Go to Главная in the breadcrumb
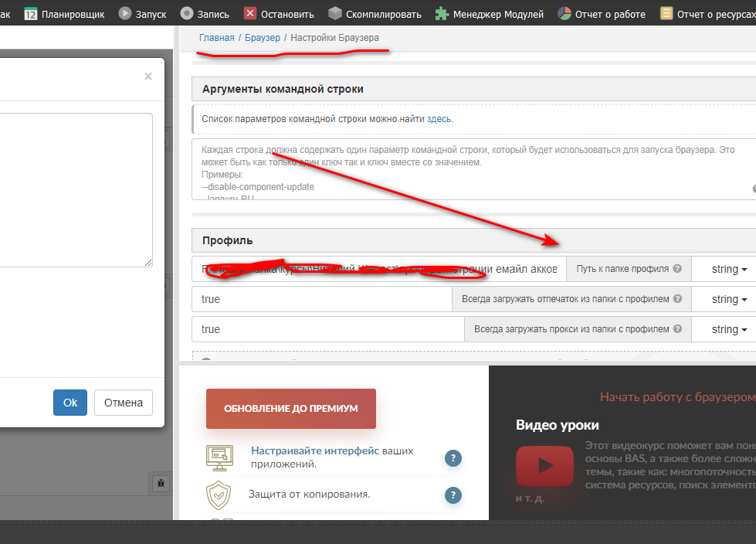Image resolution: width=756 pixels, height=544 pixels. coord(216,37)
